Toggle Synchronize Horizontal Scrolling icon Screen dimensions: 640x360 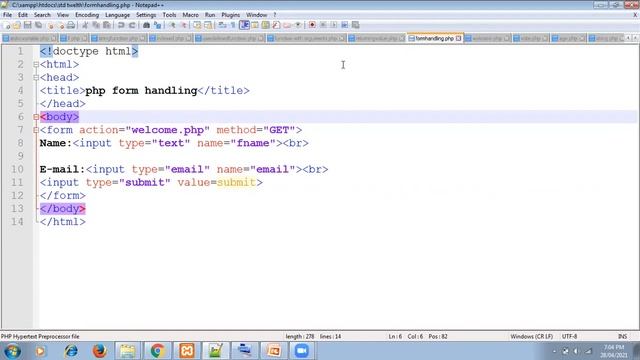coord(208,25)
